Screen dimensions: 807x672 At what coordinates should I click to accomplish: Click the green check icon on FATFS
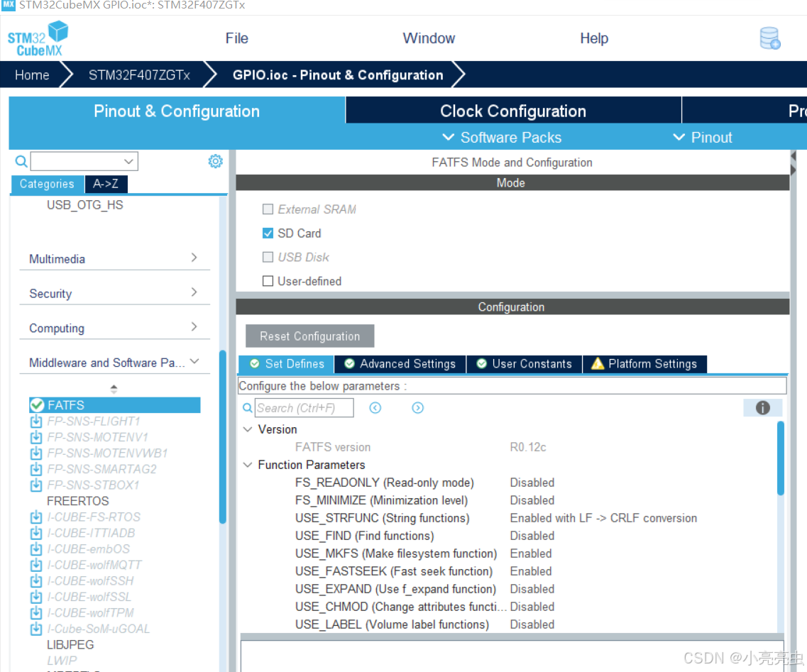pyautogui.click(x=36, y=405)
